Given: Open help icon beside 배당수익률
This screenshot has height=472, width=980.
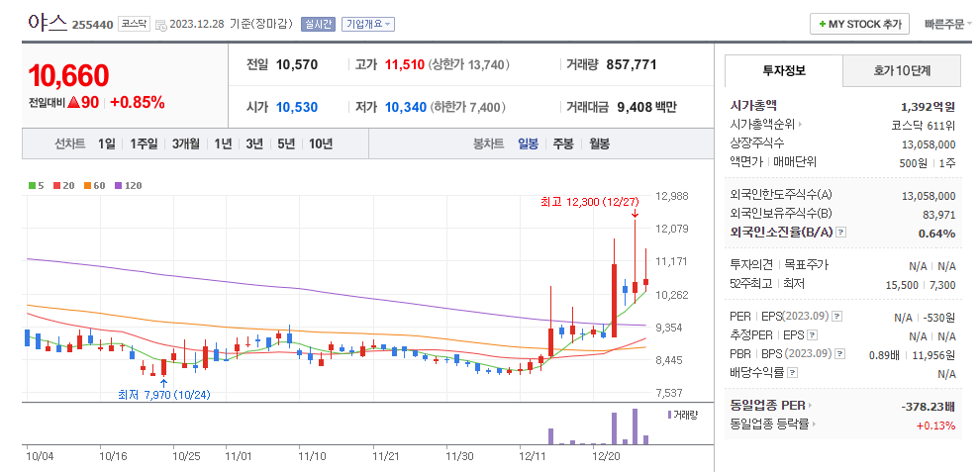Looking at the screenshot, I should tap(793, 373).
